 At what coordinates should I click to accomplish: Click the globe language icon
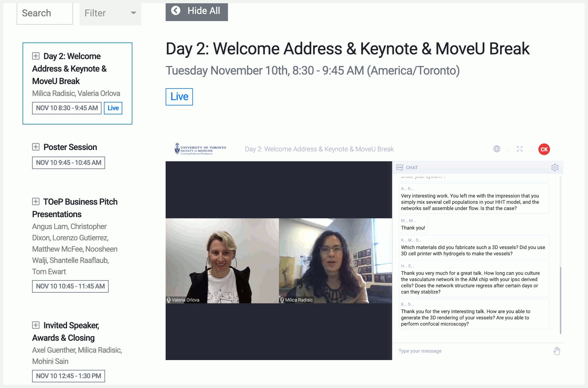(x=497, y=149)
